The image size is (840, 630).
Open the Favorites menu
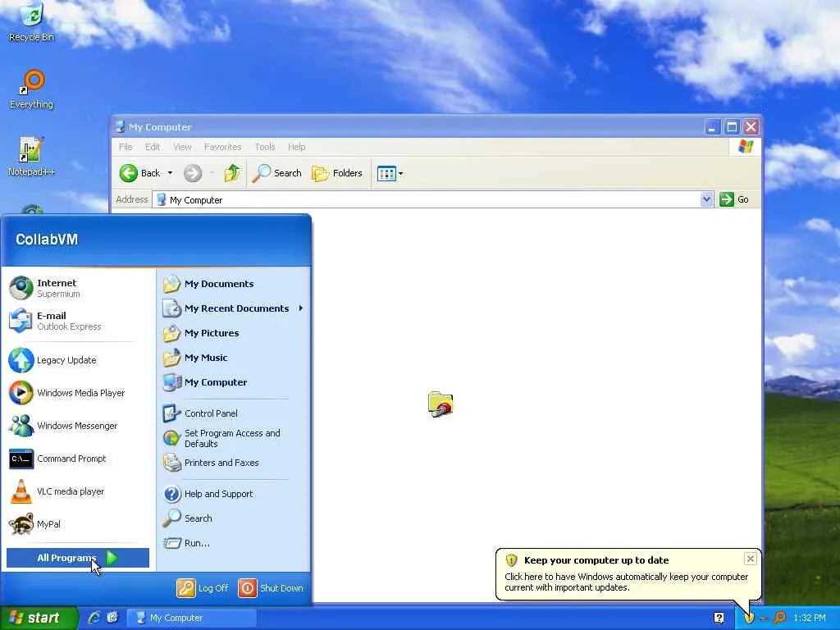[222, 147]
